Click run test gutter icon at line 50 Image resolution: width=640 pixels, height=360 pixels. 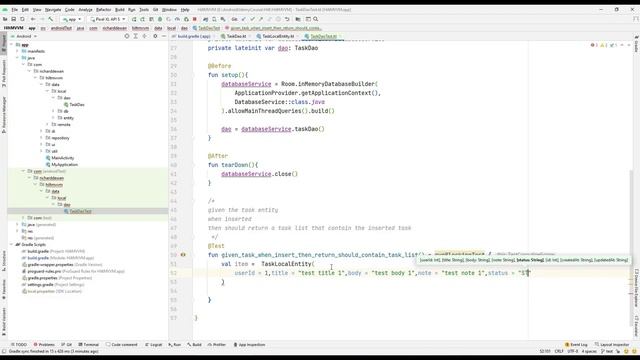(183, 255)
